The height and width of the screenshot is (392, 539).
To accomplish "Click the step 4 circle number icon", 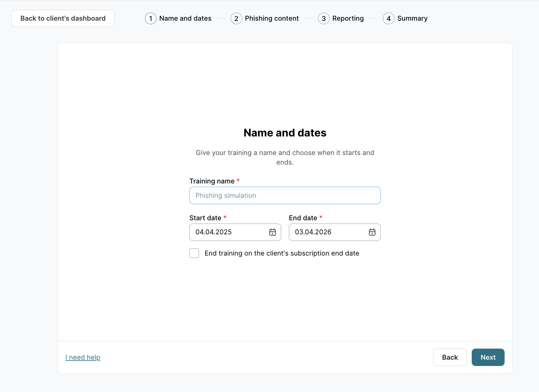I will pyautogui.click(x=389, y=19).
